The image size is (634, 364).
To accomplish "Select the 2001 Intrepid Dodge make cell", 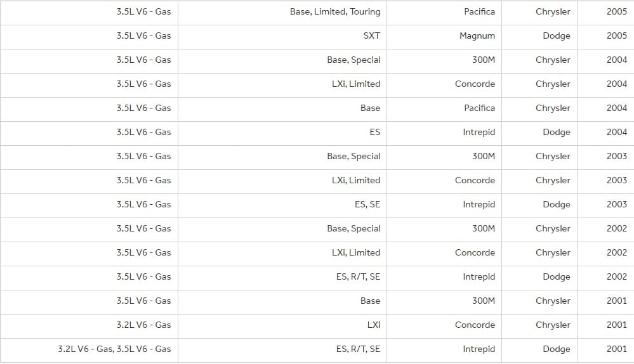I will pyautogui.click(x=539, y=350).
